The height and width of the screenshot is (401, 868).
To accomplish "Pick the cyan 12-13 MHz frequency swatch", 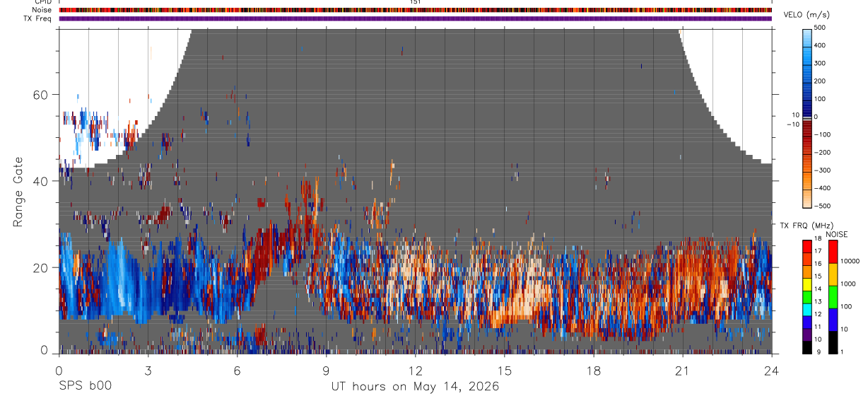I will (x=808, y=310).
